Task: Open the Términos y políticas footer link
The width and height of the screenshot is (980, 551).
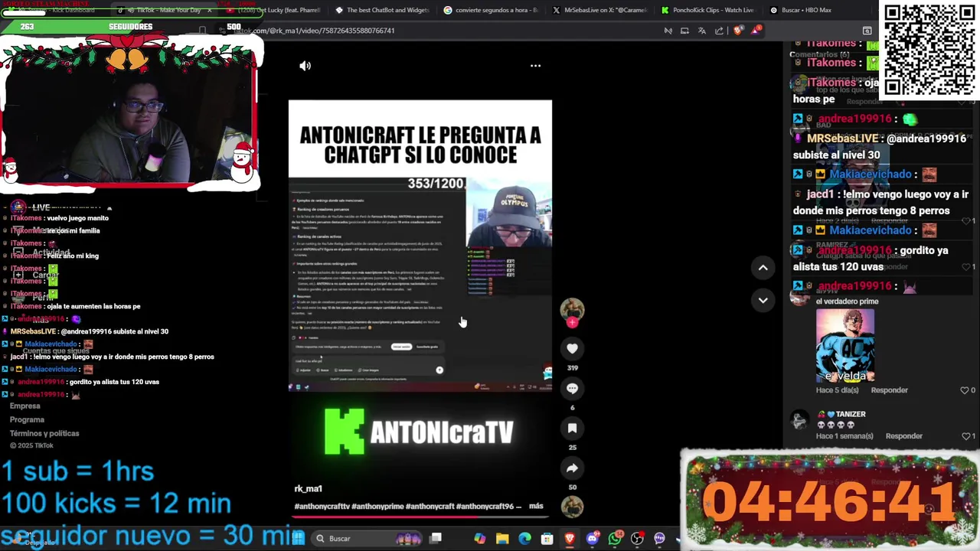Action: click(x=44, y=433)
